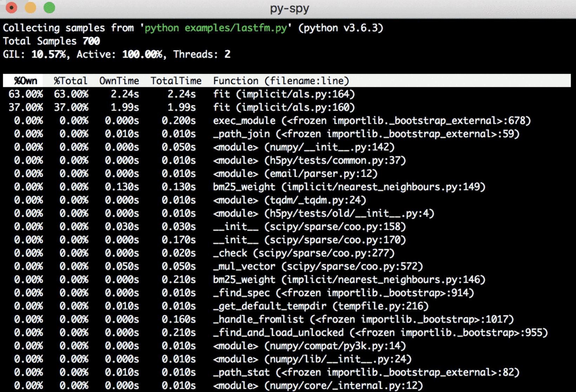The height and width of the screenshot is (392, 576).
Task: Click the 0.160s TotalTime of _handle_fromlist
Action: [x=179, y=319]
